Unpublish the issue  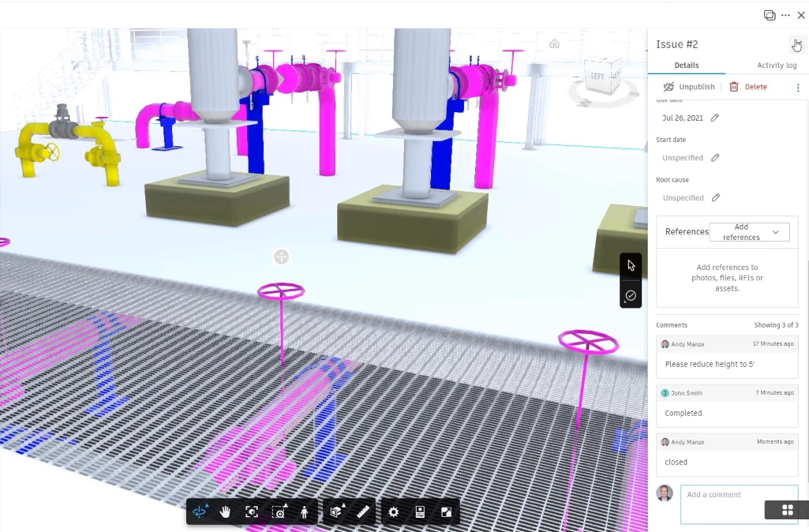click(x=689, y=87)
